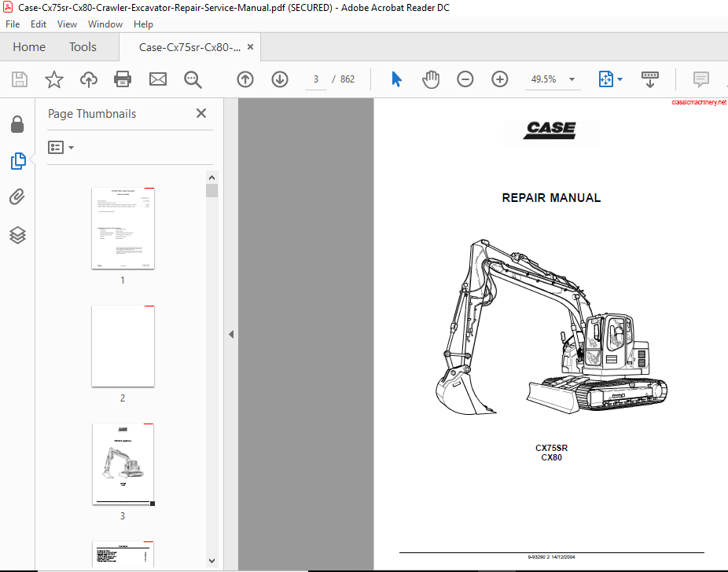
Task: Close the Page Thumbnails panel
Action: tap(201, 113)
